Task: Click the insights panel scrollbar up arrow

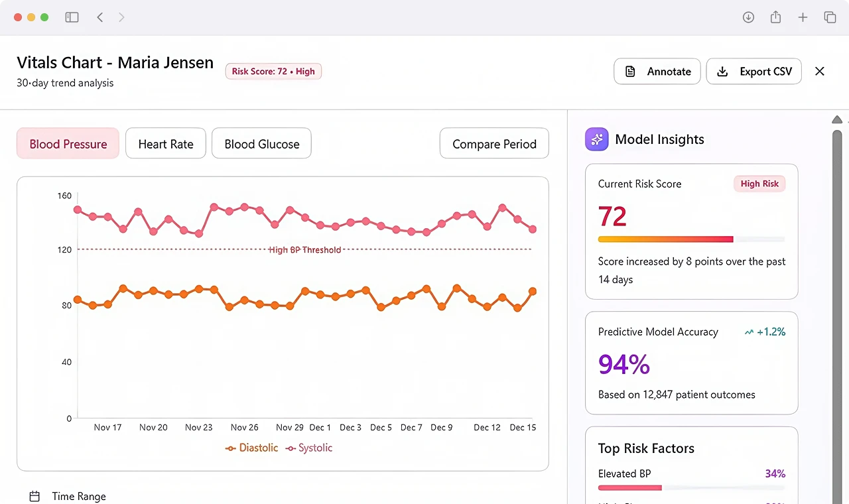Action: coord(837,120)
